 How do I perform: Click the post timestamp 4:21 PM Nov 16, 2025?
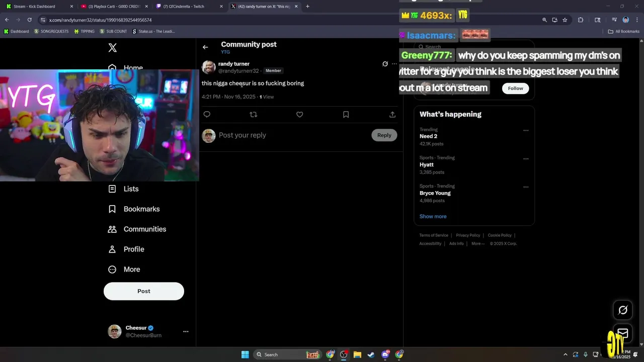[x=228, y=97]
